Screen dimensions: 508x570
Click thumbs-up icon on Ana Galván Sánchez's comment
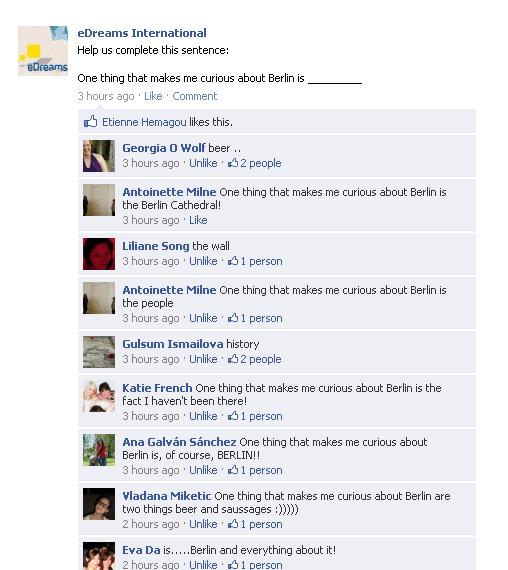[233, 470]
